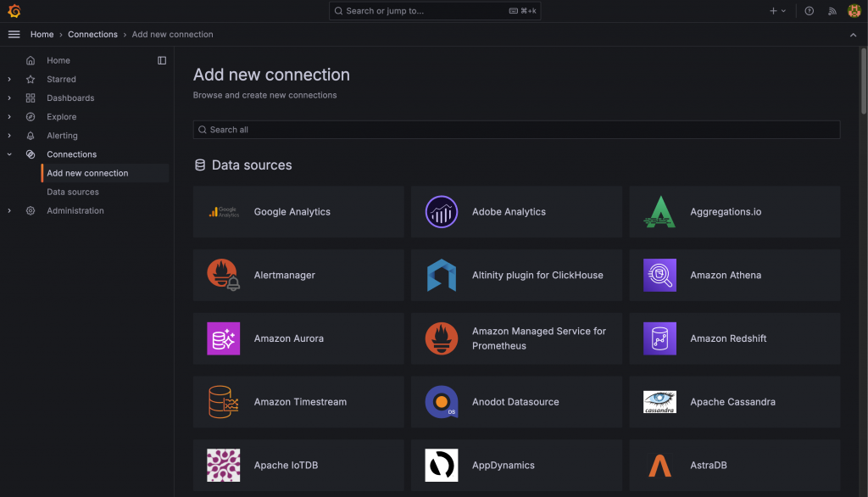
Task: Expand the Alerting section chevron
Action: pyautogui.click(x=9, y=136)
